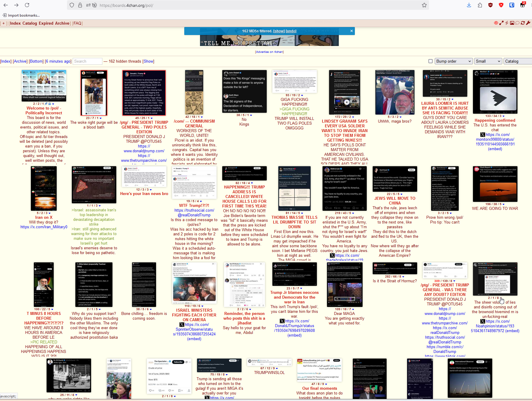Open the extension icon with the red 2 badge

click(523, 4)
